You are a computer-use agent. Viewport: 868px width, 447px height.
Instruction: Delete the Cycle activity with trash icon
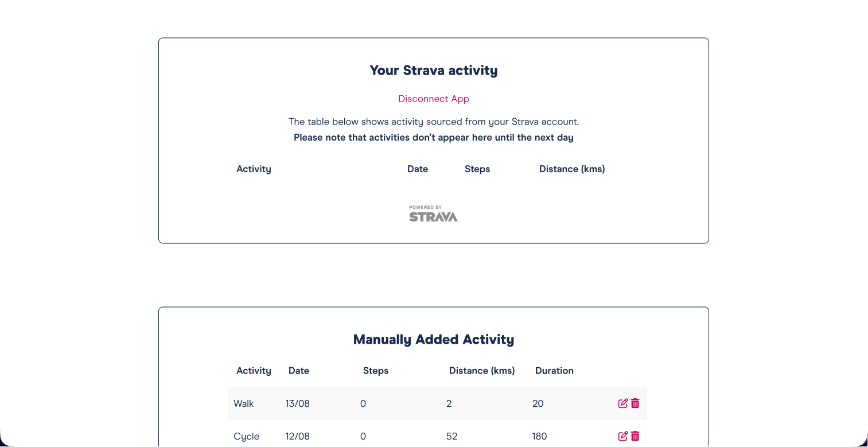[635, 436]
